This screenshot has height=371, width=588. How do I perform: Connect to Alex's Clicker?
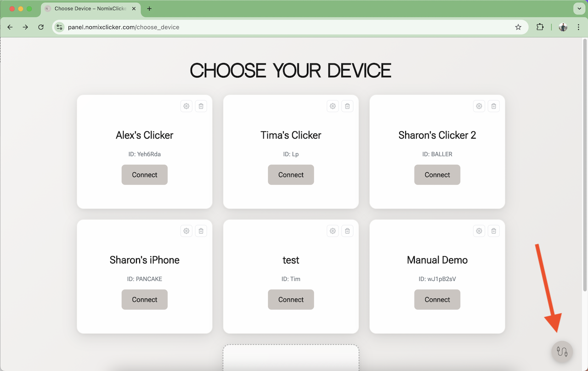point(145,175)
